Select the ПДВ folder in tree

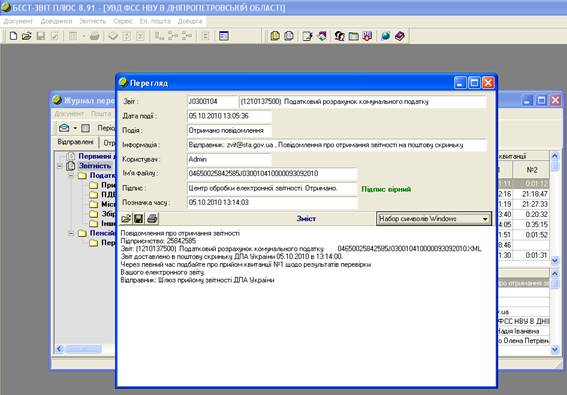click(108, 195)
